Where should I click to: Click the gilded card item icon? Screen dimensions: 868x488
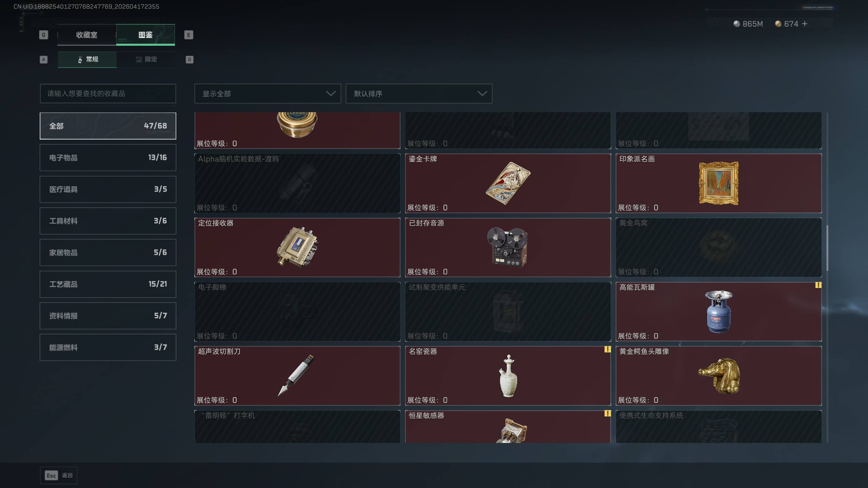click(x=508, y=183)
